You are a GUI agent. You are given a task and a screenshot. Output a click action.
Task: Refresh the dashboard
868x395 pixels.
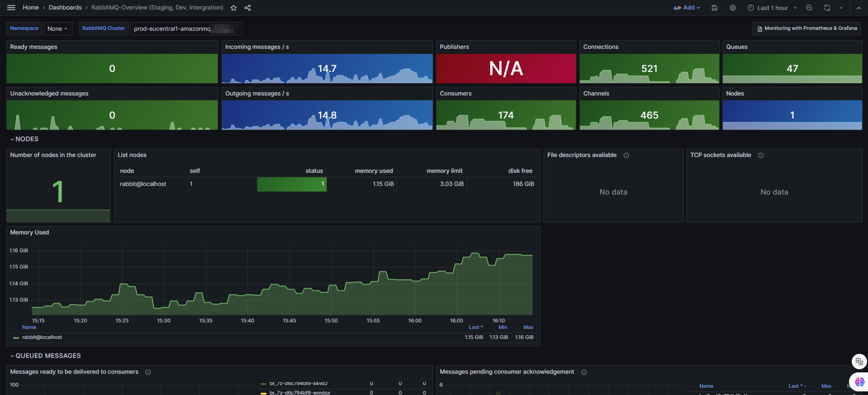click(827, 8)
